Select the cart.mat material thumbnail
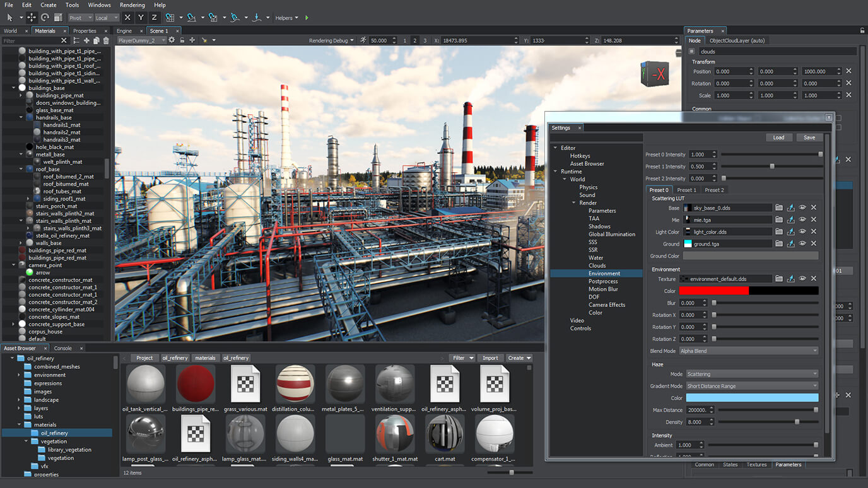 coord(445,434)
